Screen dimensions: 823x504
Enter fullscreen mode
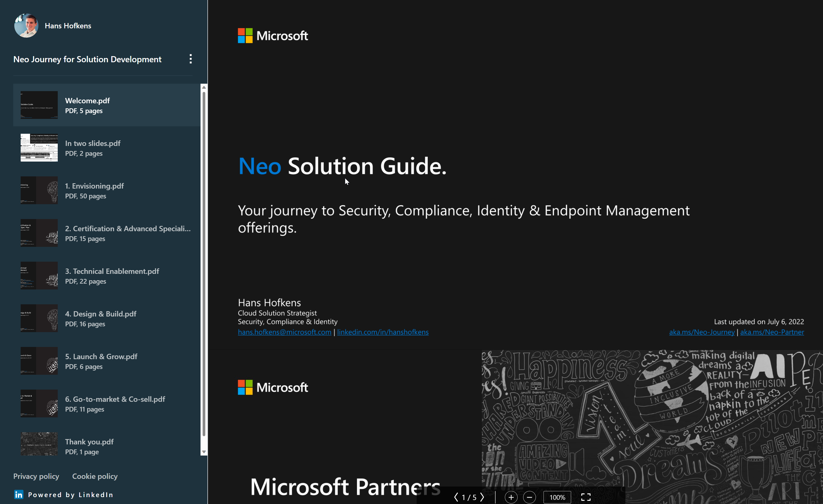point(586,497)
